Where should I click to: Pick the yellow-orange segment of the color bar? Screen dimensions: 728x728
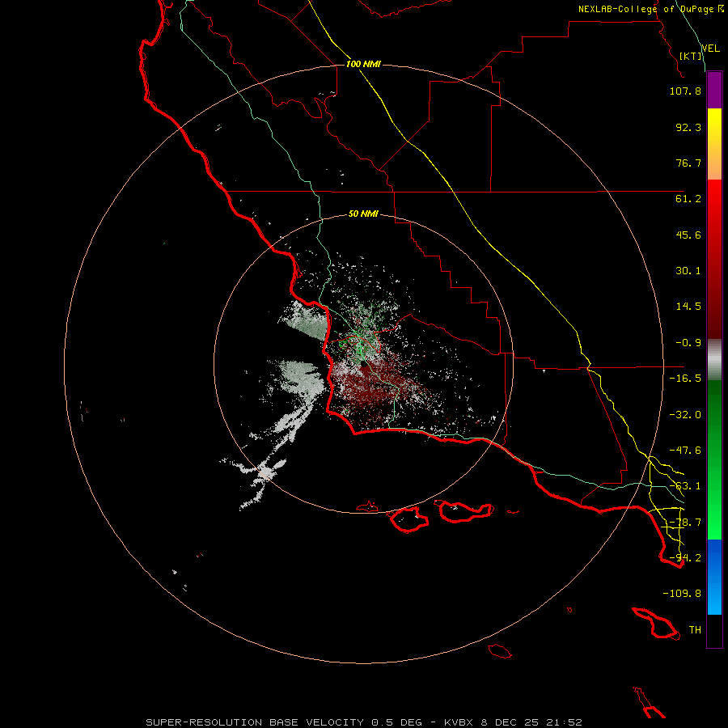(714, 144)
